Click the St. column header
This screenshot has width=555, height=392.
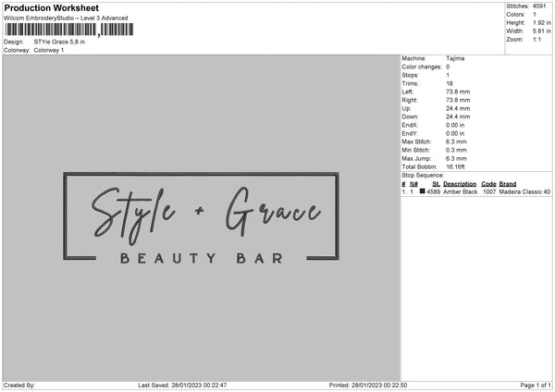coord(436,184)
